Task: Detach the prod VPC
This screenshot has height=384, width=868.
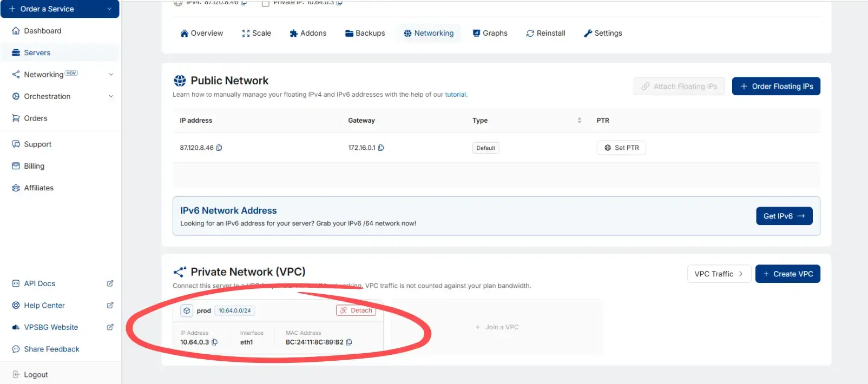Action: coord(356,310)
